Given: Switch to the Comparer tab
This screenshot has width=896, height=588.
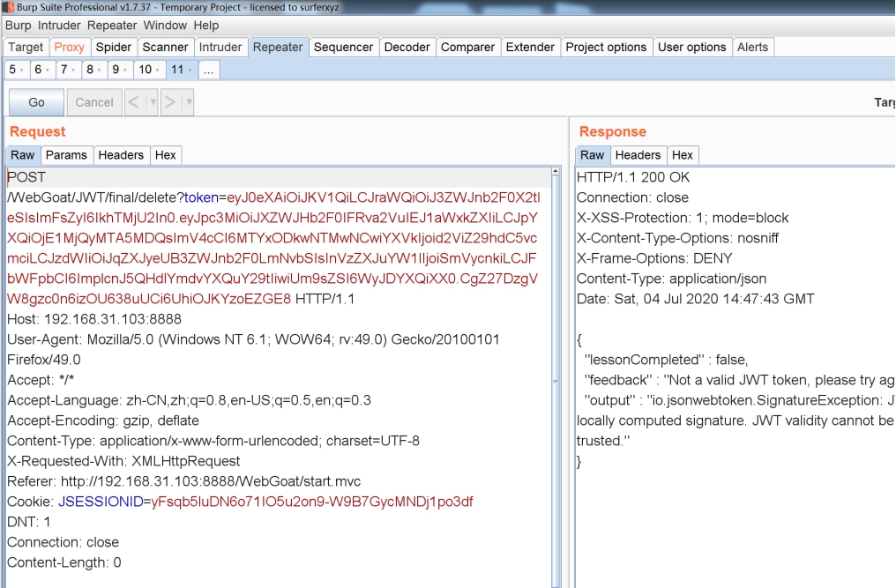Looking at the screenshot, I should pos(467,47).
